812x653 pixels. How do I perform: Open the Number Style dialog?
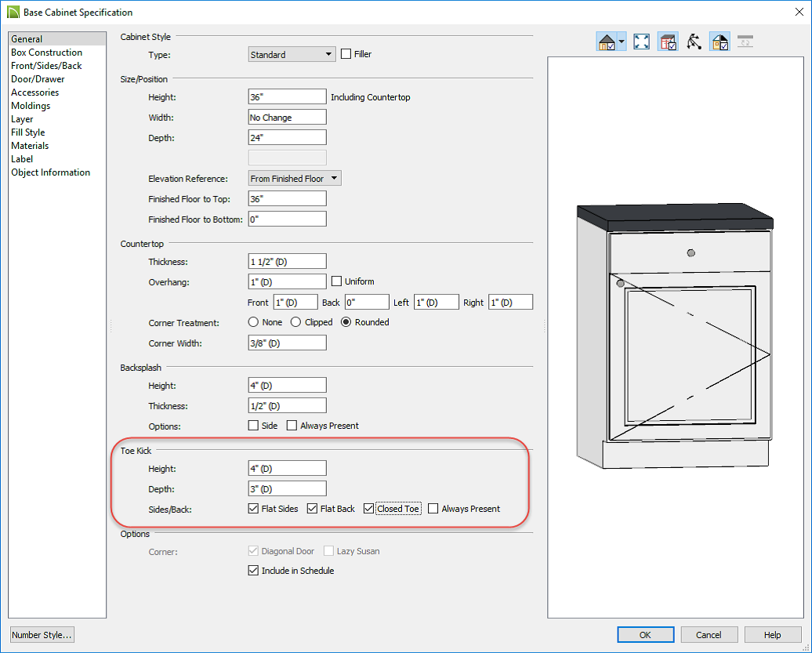(42, 635)
